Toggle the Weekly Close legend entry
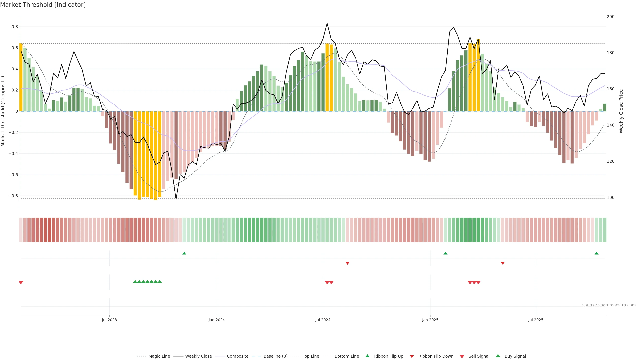 198,356
